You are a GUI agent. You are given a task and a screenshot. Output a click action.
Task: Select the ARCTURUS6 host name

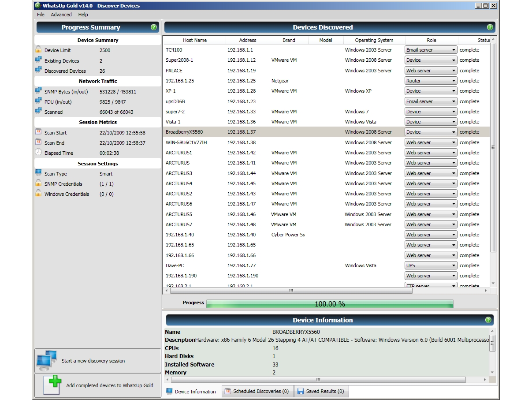[179, 204]
